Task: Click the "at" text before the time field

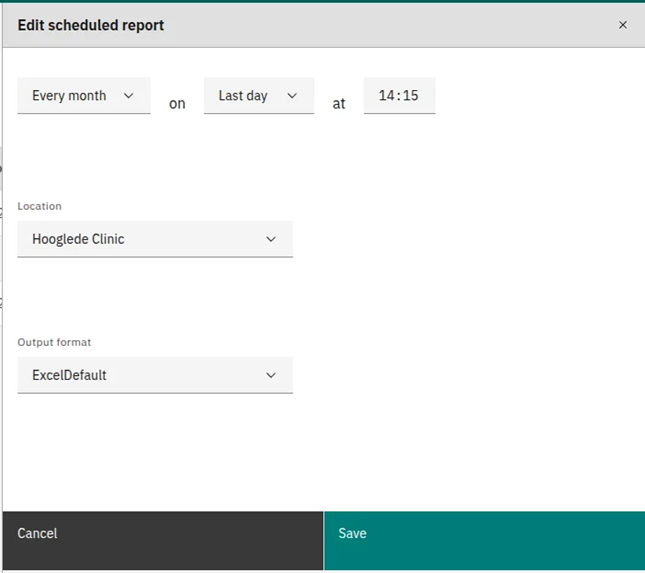Action: (339, 104)
